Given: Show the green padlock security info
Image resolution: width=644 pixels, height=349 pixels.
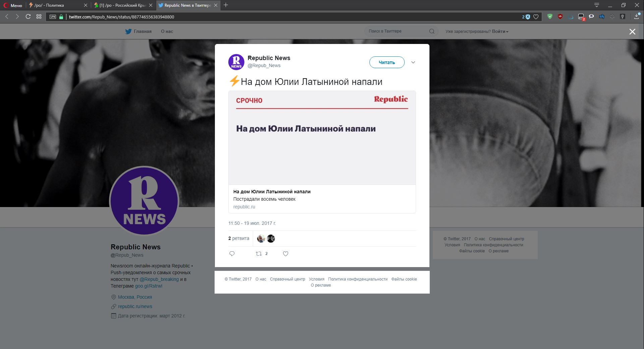Looking at the screenshot, I should click(x=61, y=17).
